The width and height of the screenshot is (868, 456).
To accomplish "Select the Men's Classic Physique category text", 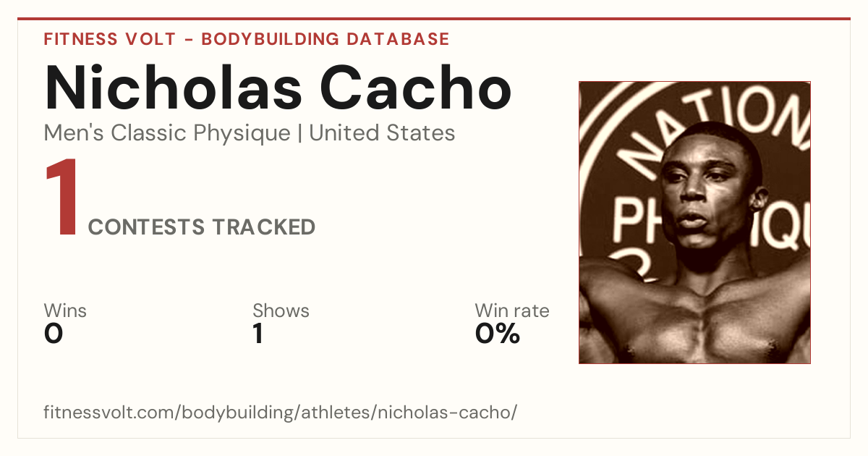I will pyautogui.click(x=168, y=133).
